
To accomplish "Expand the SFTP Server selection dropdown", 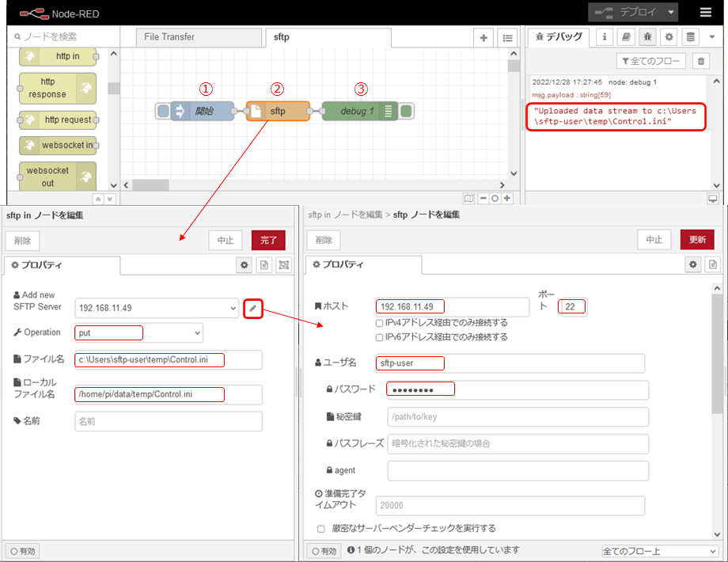I will [x=157, y=308].
